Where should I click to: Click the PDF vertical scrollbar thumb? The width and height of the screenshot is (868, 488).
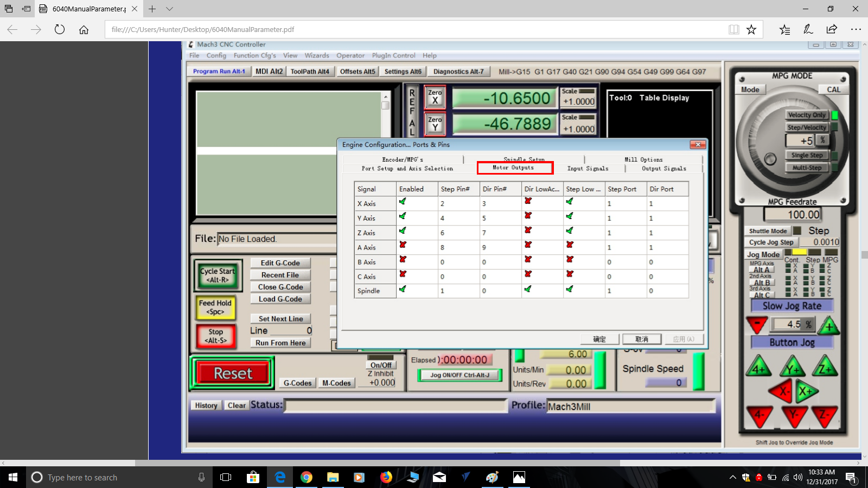pyautogui.click(x=864, y=254)
